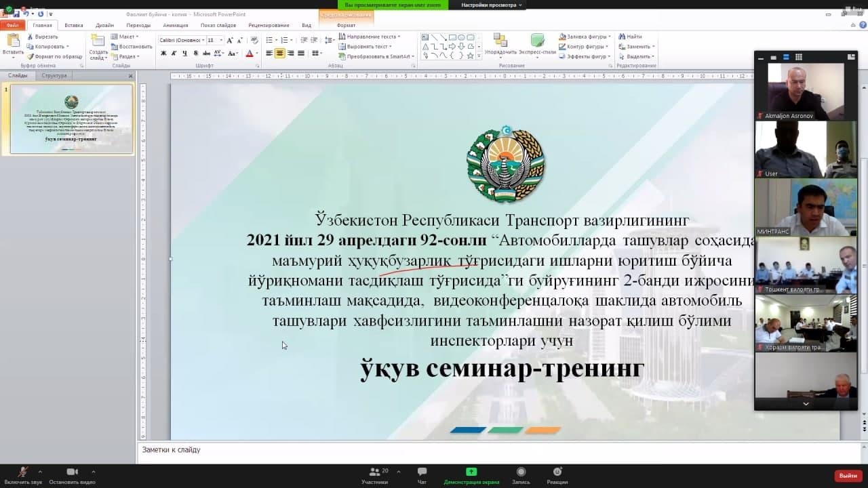The width and height of the screenshot is (868, 488).
Task: Select slide 1 thumbnail in slides pane
Action: click(x=71, y=119)
